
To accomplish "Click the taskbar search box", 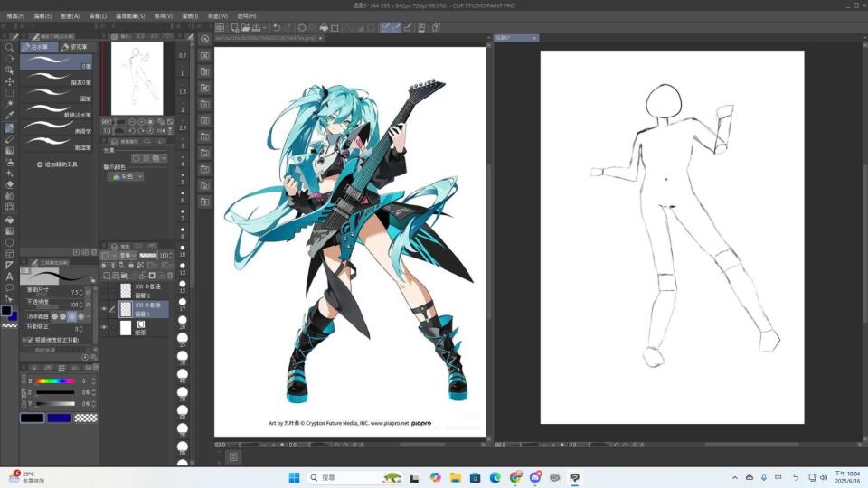I will (x=354, y=477).
